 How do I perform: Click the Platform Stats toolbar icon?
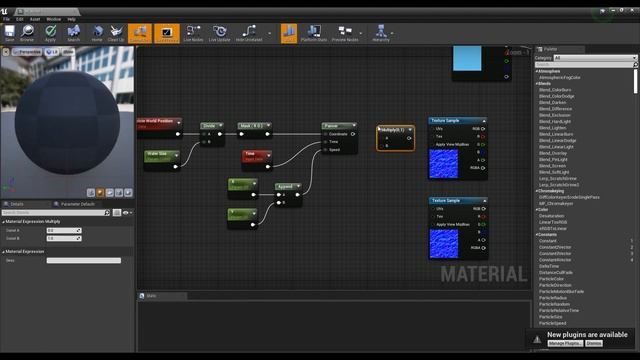click(x=313, y=33)
